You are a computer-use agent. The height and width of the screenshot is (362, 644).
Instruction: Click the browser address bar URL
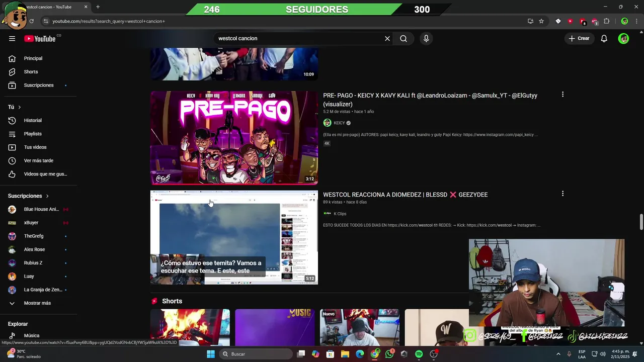[109, 21]
